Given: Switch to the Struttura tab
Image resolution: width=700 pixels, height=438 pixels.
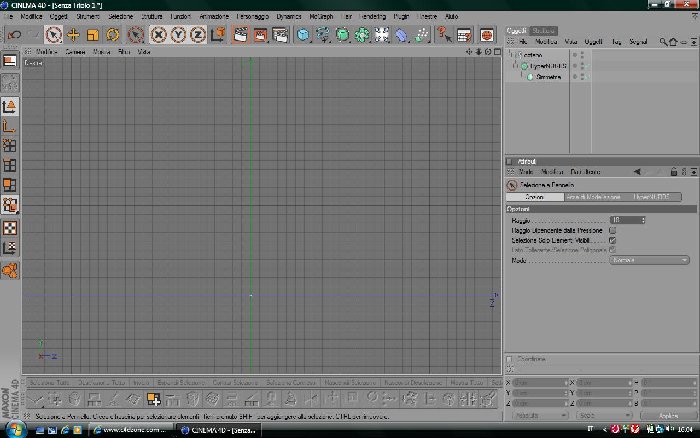Looking at the screenshot, I should coord(543,30).
